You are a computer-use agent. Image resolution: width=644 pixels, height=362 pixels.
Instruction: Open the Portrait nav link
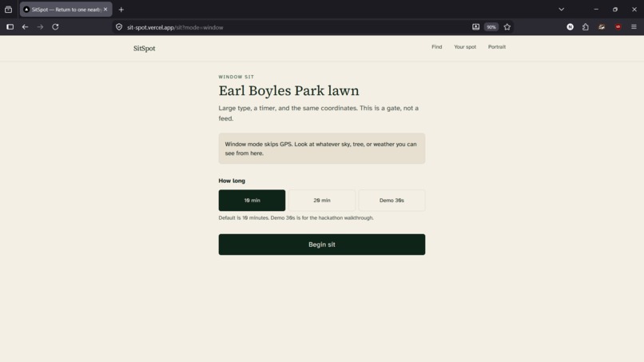pos(497,47)
